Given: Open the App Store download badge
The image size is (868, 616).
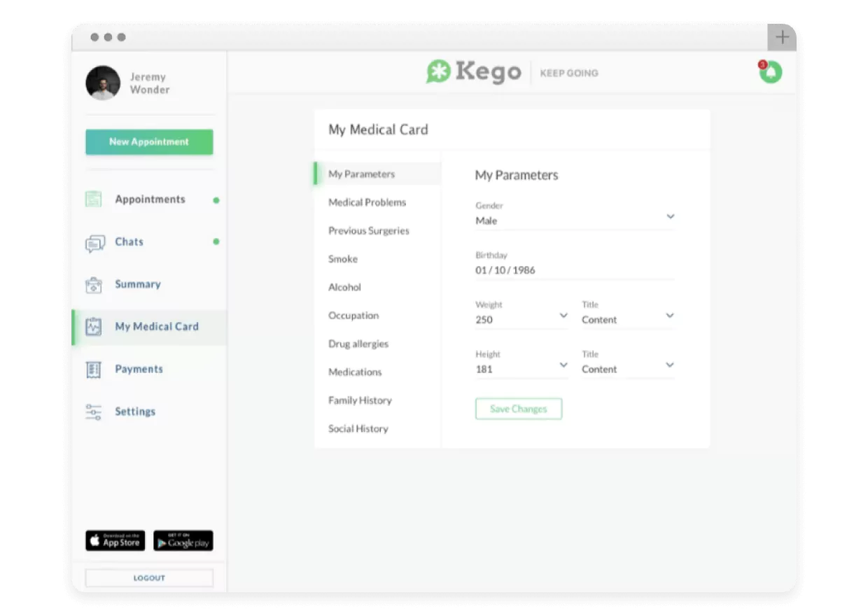Looking at the screenshot, I should [115, 540].
